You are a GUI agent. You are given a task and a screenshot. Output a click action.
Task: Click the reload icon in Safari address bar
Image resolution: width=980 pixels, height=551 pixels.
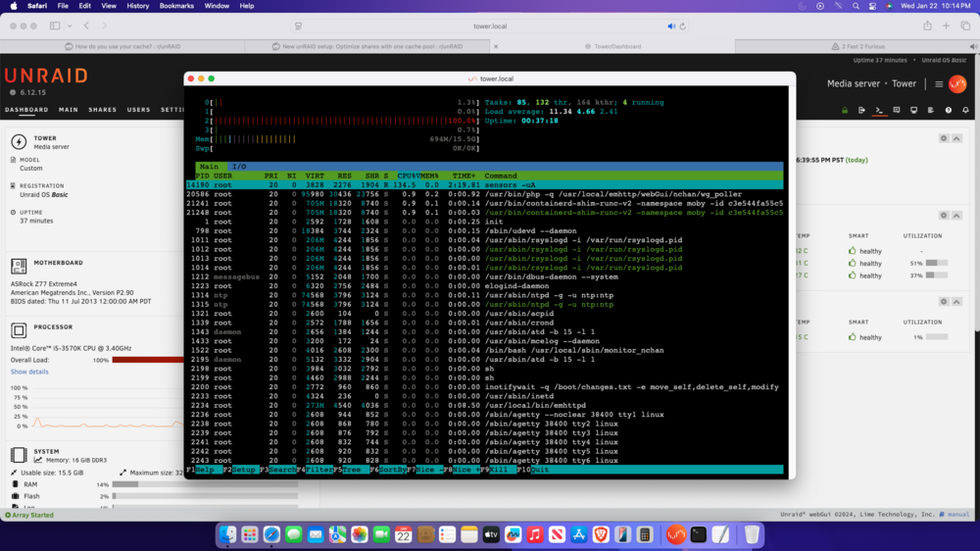pos(682,26)
